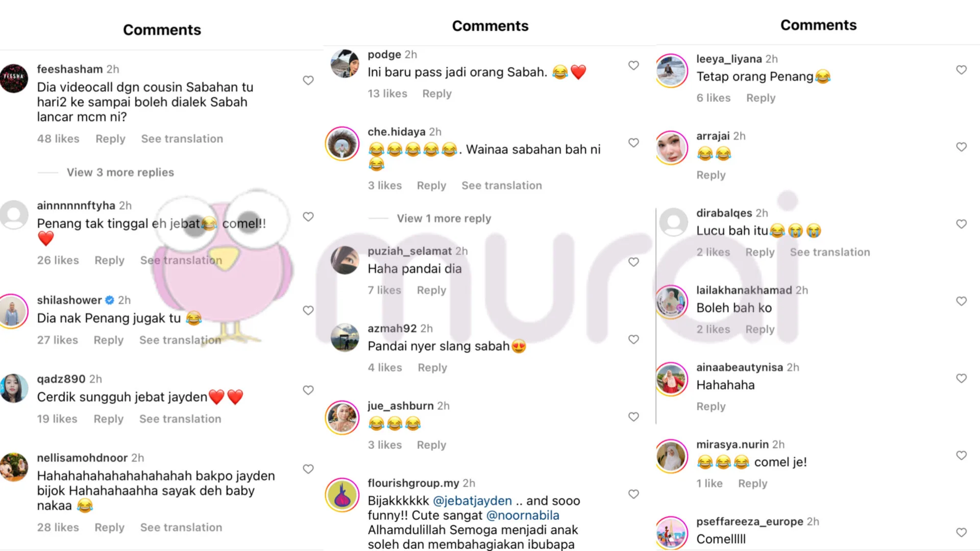Reply to che.hidaya's comment
Viewport: 980px width, 551px height.
(x=431, y=186)
